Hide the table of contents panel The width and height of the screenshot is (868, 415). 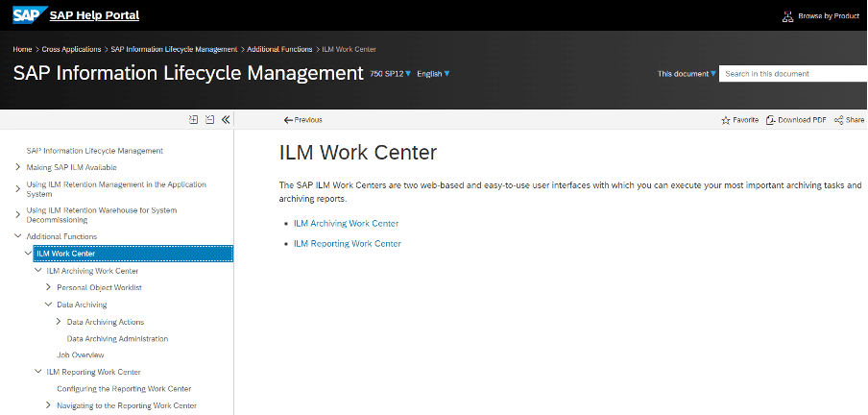click(226, 119)
